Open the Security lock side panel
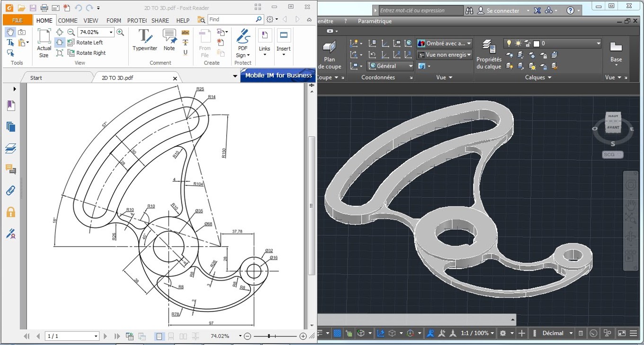The width and height of the screenshot is (644, 345). coord(10,212)
